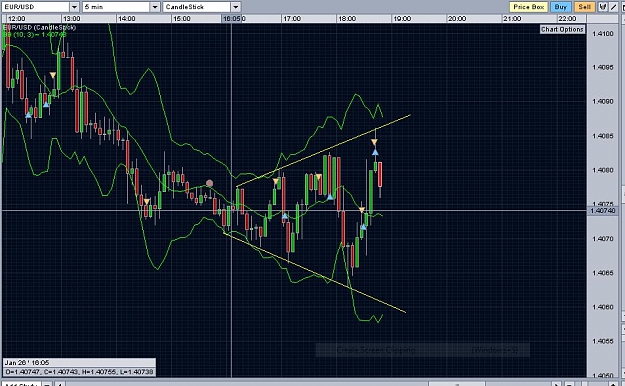Expand the 5 min timeframe dropdown arrow
Screen dimensions: 625x386
(x=155, y=7)
